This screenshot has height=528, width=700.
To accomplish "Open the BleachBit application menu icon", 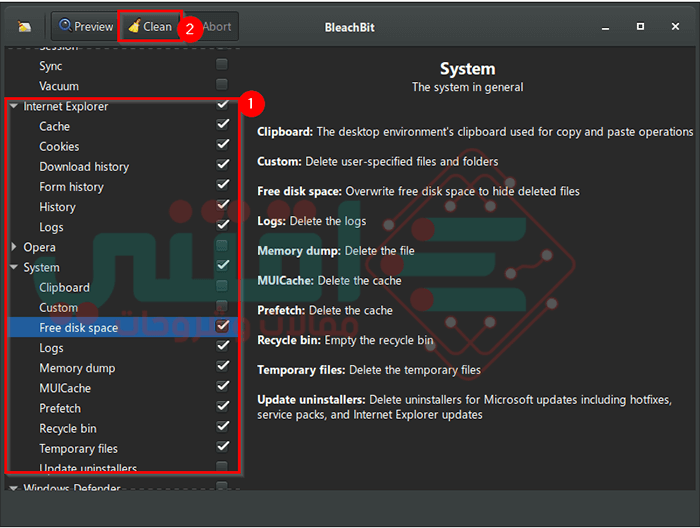I will coord(24,27).
